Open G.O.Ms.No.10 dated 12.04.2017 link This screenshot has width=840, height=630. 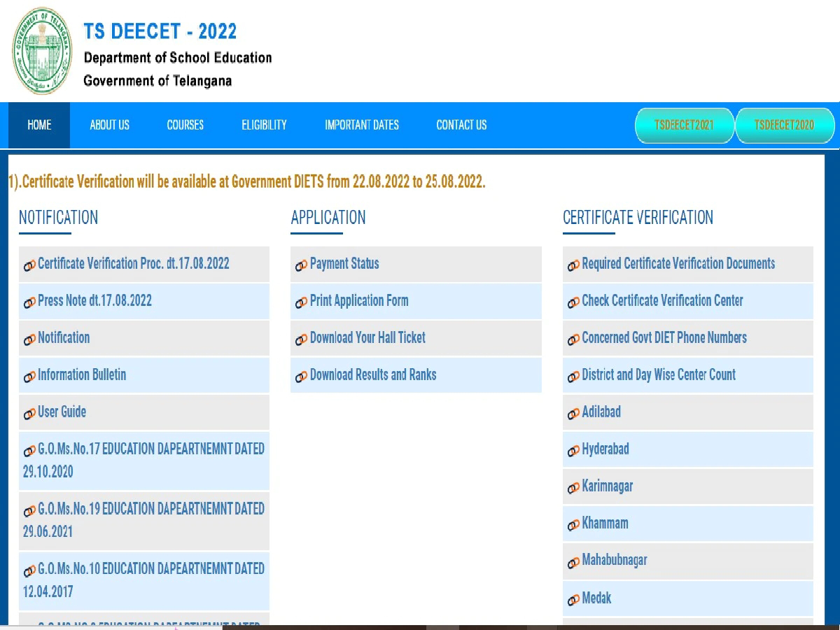click(143, 580)
